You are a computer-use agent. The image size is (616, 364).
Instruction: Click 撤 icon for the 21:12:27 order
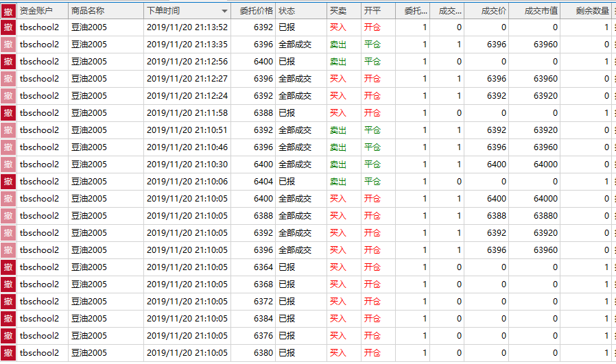[8, 79]
